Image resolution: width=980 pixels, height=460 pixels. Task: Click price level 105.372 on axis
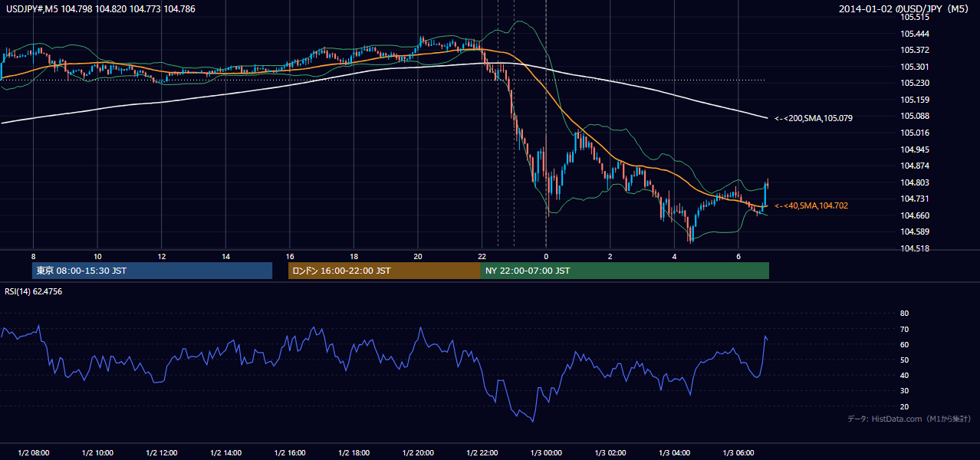tap(915, 50)
